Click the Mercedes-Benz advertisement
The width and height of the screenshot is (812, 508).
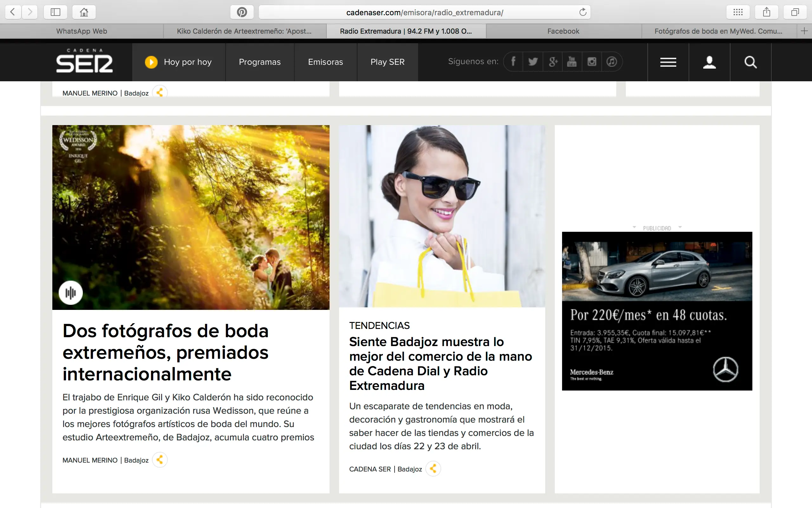coord(657,311)
